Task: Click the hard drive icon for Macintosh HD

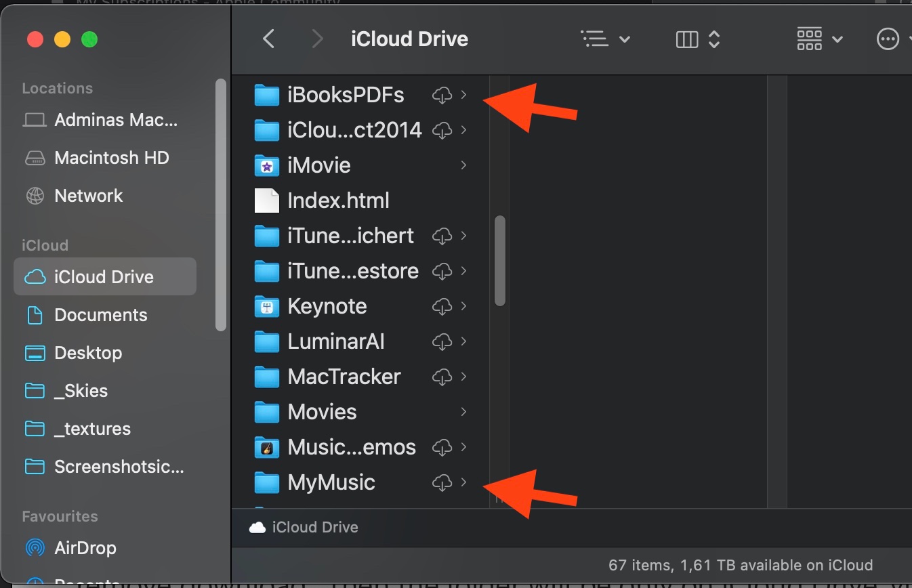Action: [x=35, y=159]
